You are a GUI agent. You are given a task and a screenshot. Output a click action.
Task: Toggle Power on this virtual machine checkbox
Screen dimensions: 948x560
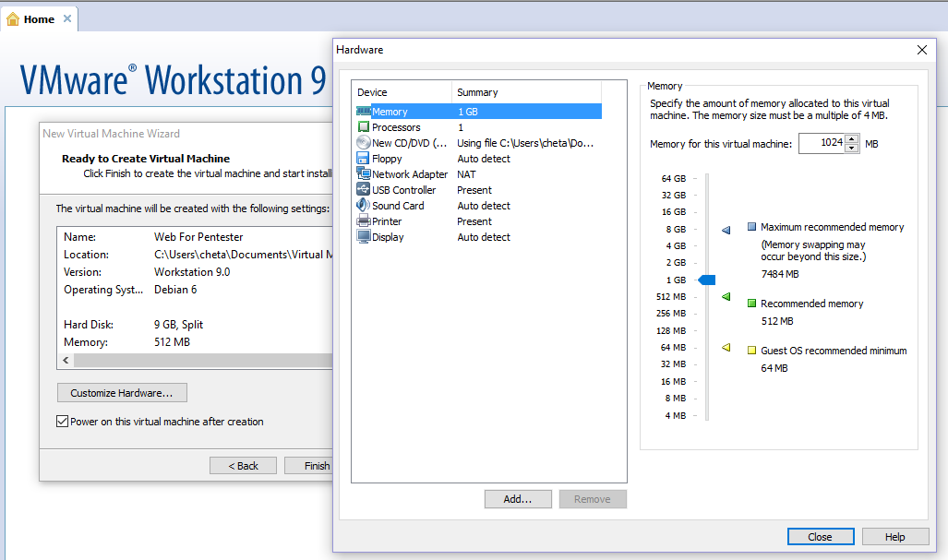(x=62, y=421)
